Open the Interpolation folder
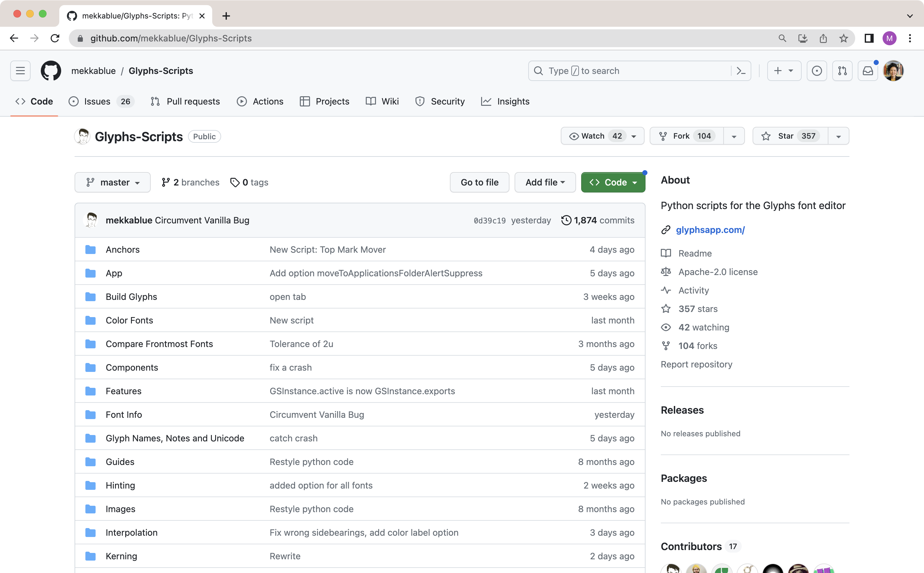Image resolution: width=924 pixels, height=573 pixels. click(131, 533)
